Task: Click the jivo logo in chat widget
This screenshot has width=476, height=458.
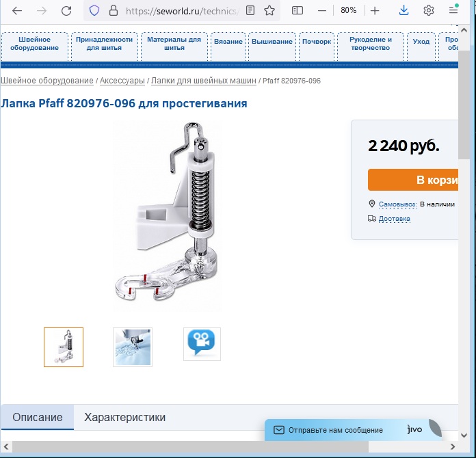Action: click(414, 429)
